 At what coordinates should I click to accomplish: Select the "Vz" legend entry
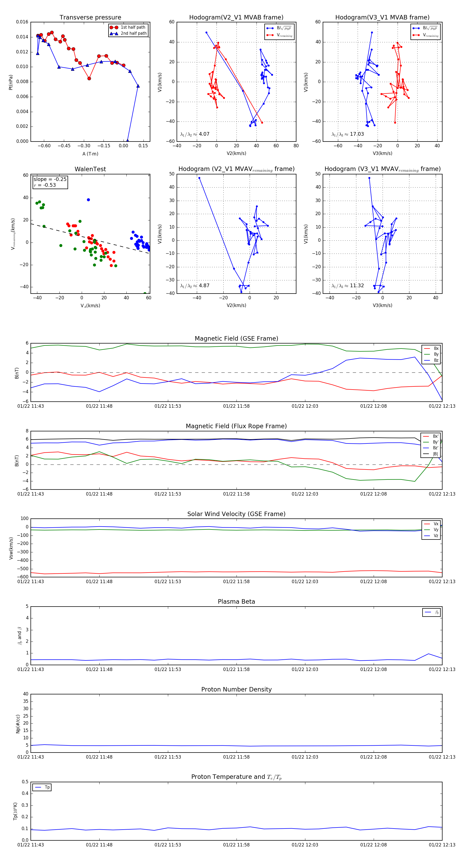[431, 536]
